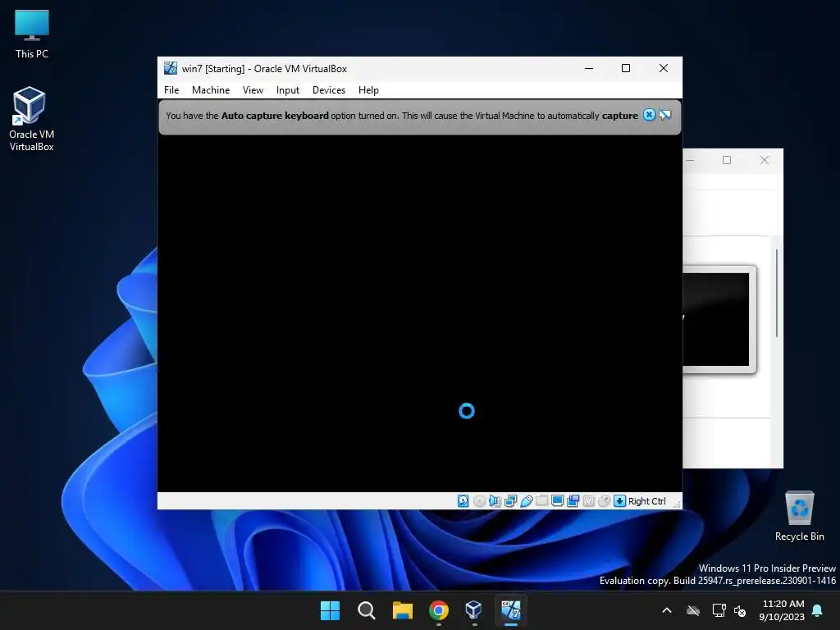Open the display settings indicator
The image size is (840, 630).
click(x=557, y=501)
